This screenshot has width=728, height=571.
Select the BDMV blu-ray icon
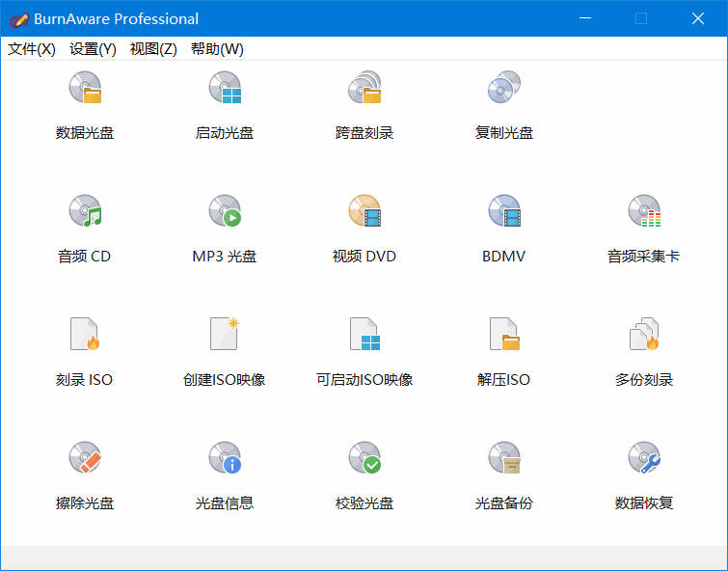pos(504,211)
